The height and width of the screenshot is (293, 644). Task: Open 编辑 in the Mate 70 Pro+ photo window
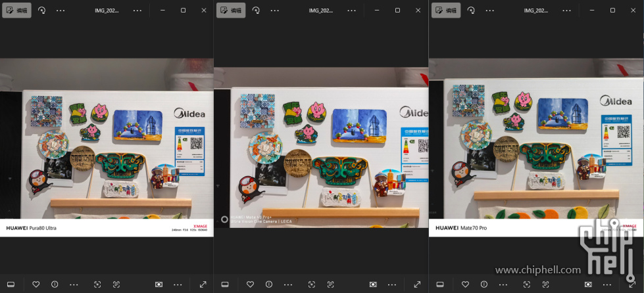pos(231,11)
